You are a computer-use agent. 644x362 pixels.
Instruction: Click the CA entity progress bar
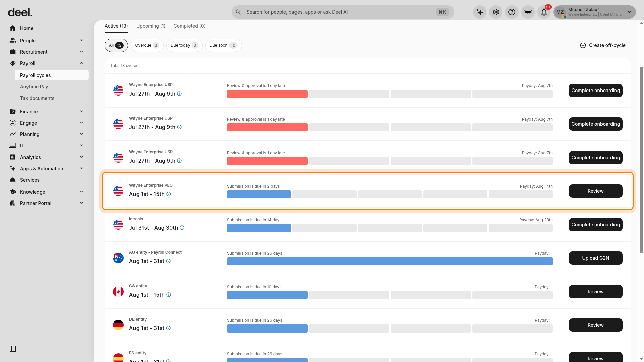[390, 295]
